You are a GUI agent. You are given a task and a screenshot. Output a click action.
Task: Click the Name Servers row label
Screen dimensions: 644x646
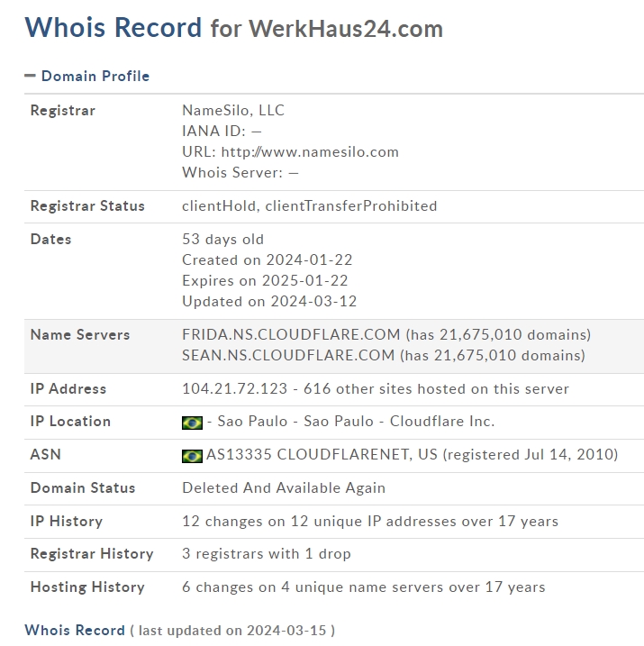(80, 334)
